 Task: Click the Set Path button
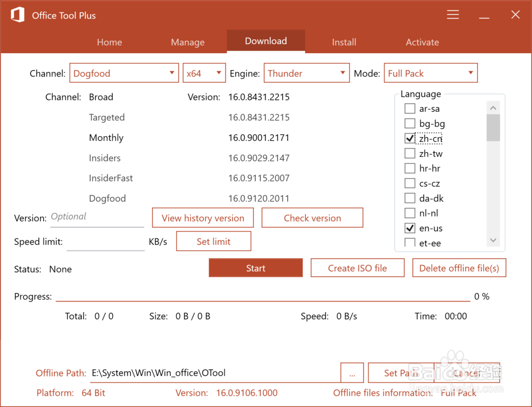pyautogui.click(x=401, y=373)
